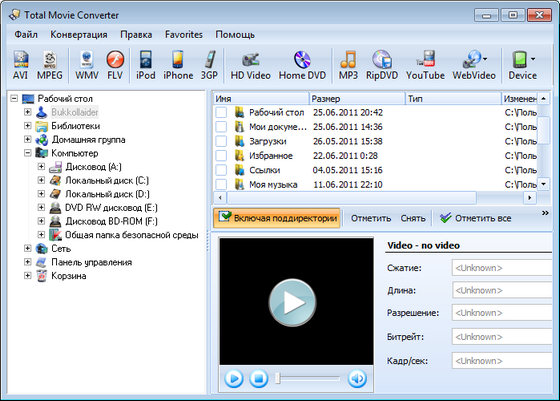Click the Сжатие value field
Screen dimensions: 560x401
point(502,268)
